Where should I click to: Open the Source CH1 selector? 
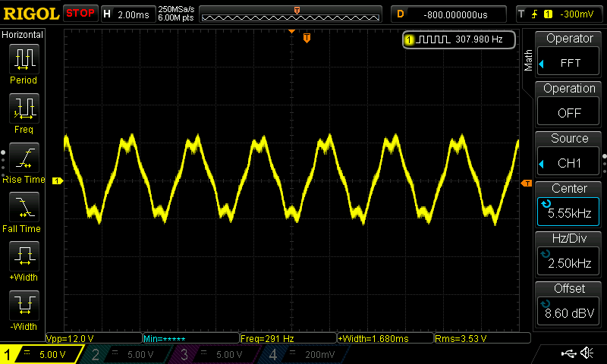click(570, 153)
